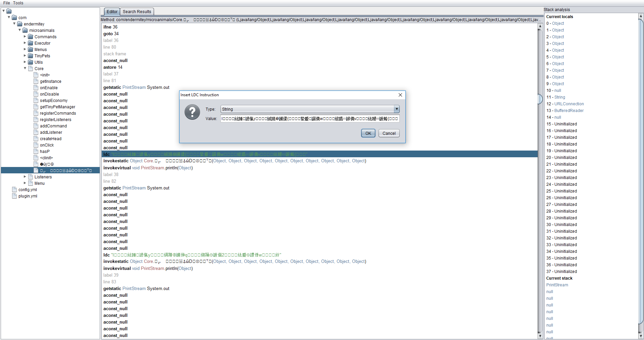Click the plugin.yml file icon
Screen dimensions: 644x340
coord(14,196)
